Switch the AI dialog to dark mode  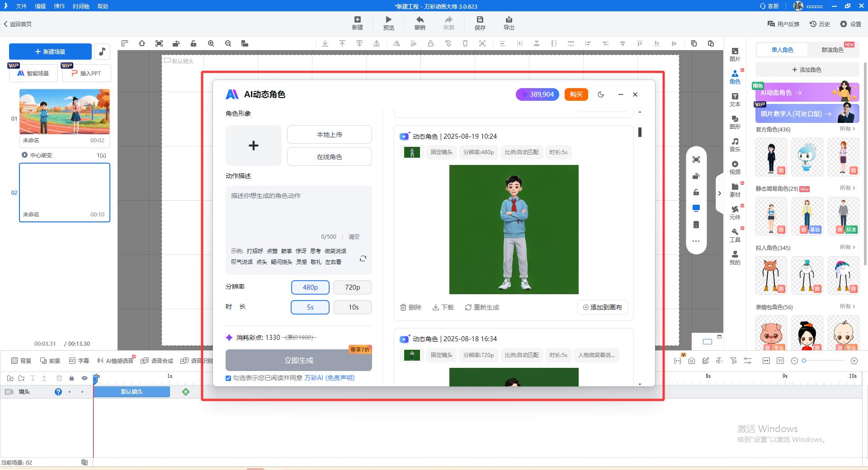(601, 94)
